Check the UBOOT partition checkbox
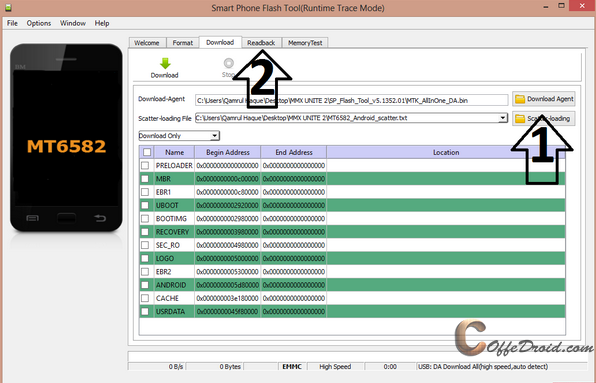Image resolution: width=596 pixels, height=383 pixels. click(145, 205)
